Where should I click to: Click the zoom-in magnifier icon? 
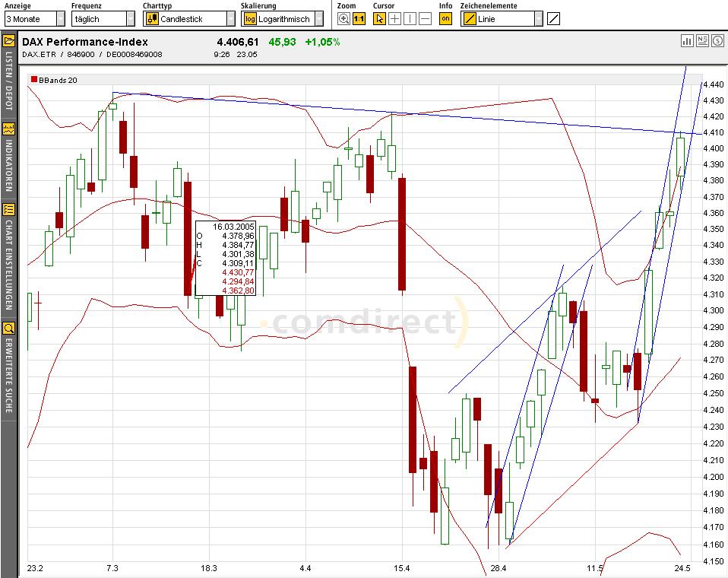pyautogui.click(x=344, y=19)
